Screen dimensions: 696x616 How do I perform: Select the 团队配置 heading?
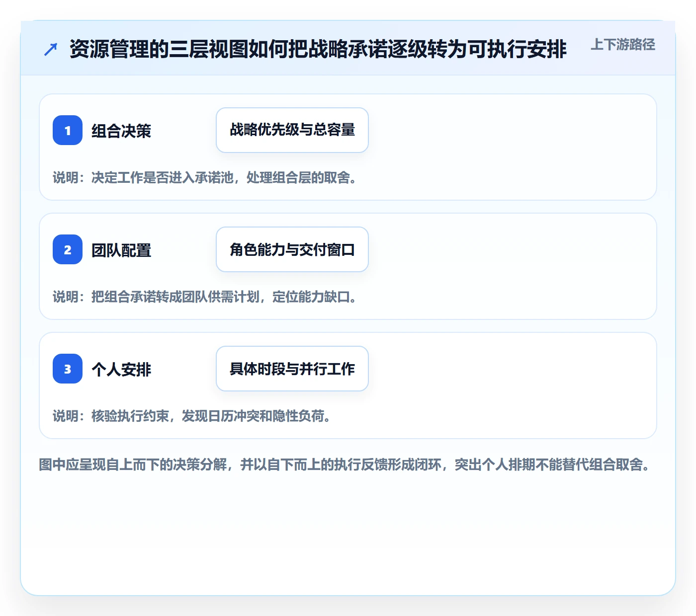pos(121,250)
